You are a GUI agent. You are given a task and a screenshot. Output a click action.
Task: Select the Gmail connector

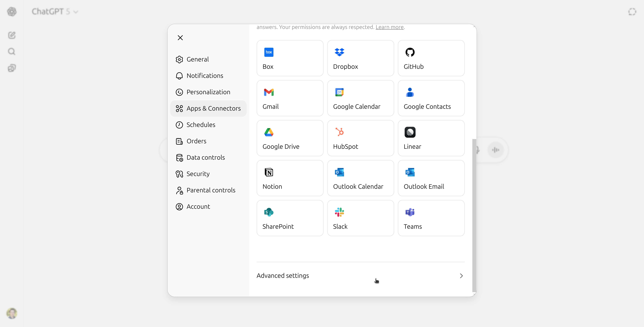coord(290,98)
